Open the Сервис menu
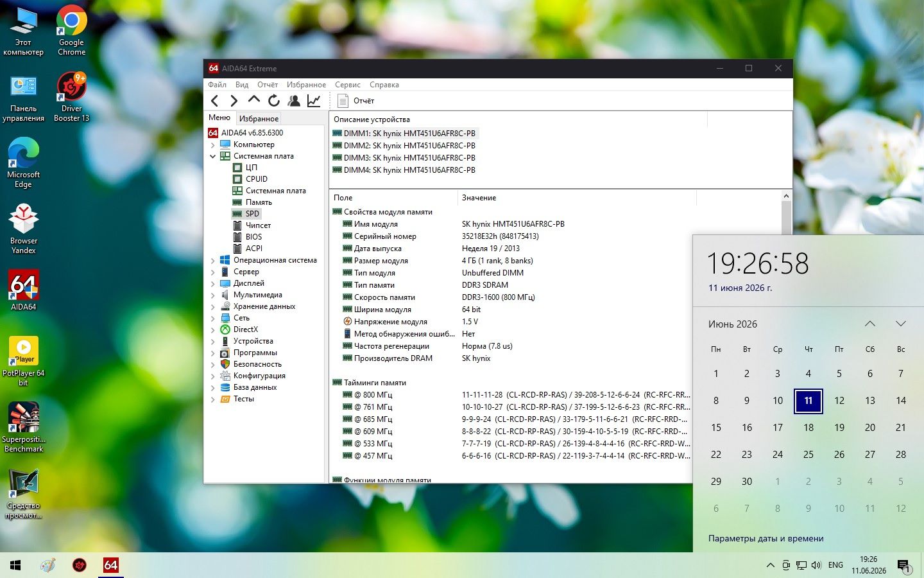 (348, 85)
